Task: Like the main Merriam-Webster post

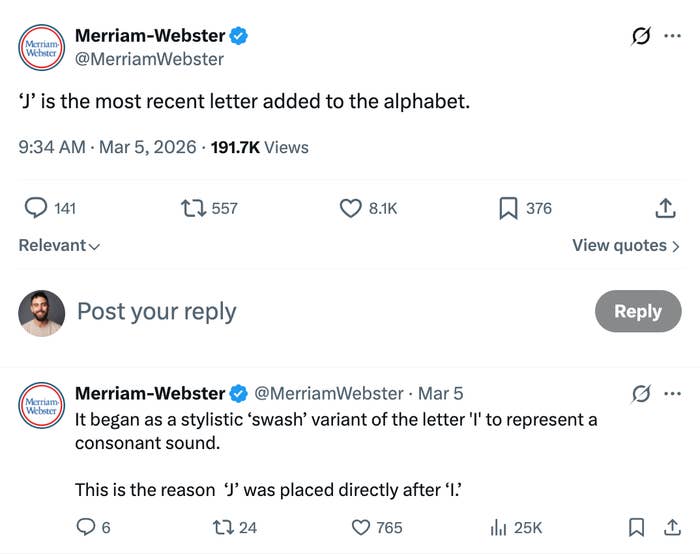Action: click(351, 208)
